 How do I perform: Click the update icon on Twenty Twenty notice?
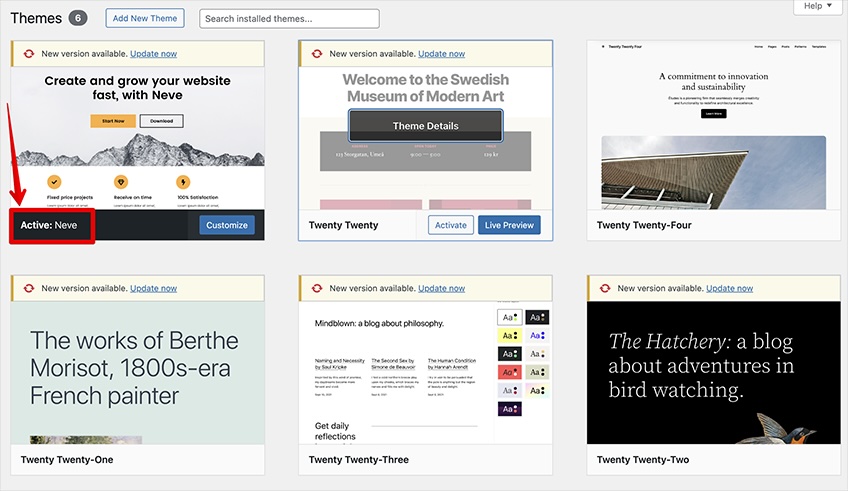point(317,54)
